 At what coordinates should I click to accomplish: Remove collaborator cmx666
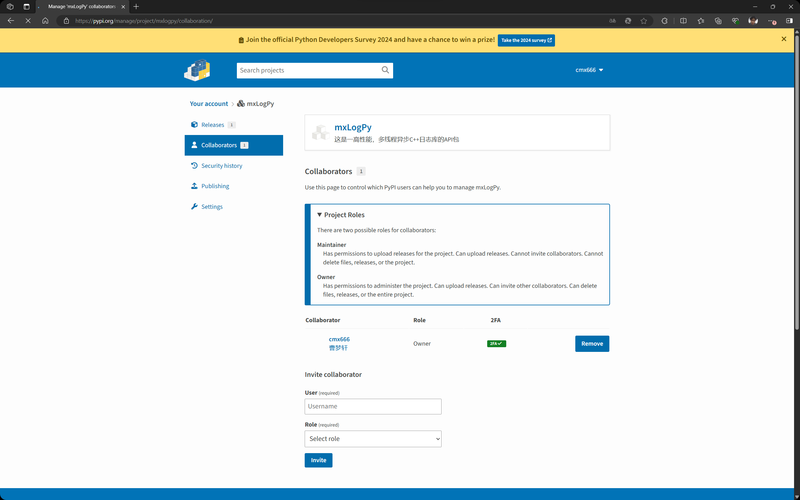(x=592, y=343)
